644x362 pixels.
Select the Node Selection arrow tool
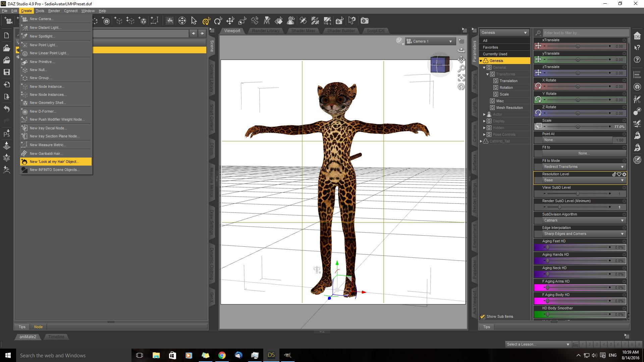click(x=194, y=21)
